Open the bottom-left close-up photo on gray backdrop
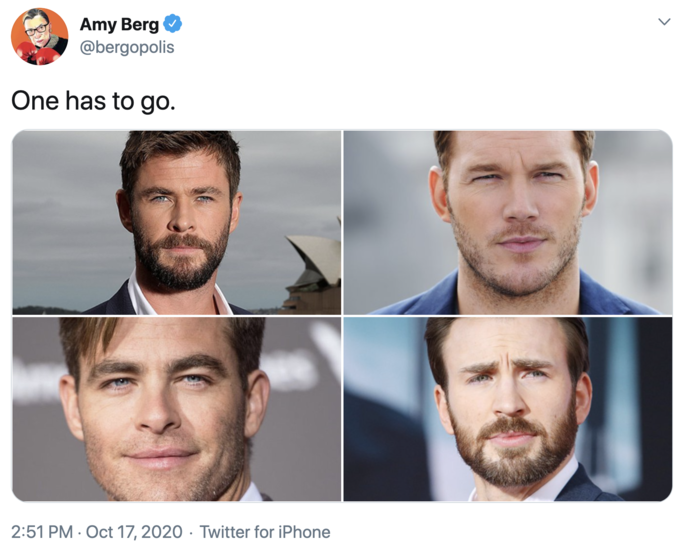The image size is (680, 548). (x=177, y=409)
